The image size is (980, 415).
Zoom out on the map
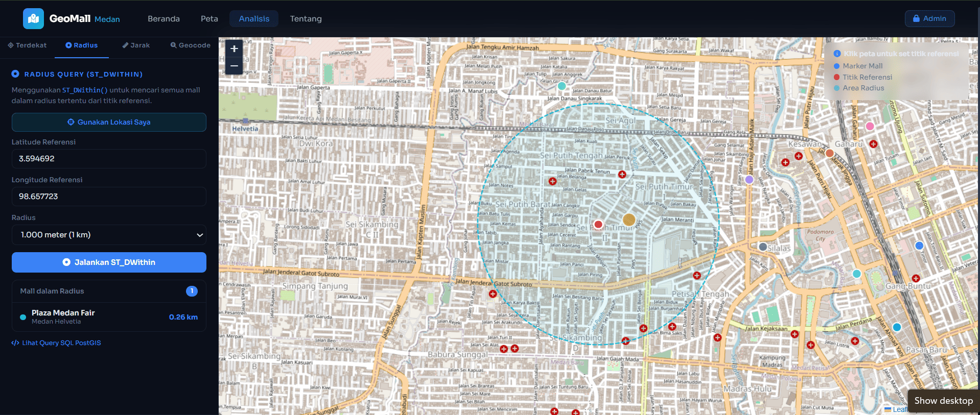234,66
